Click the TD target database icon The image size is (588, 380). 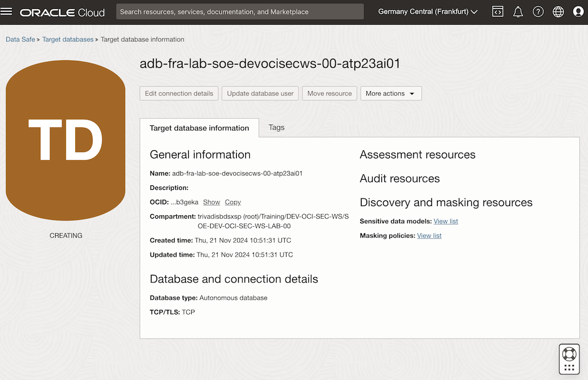65,140
